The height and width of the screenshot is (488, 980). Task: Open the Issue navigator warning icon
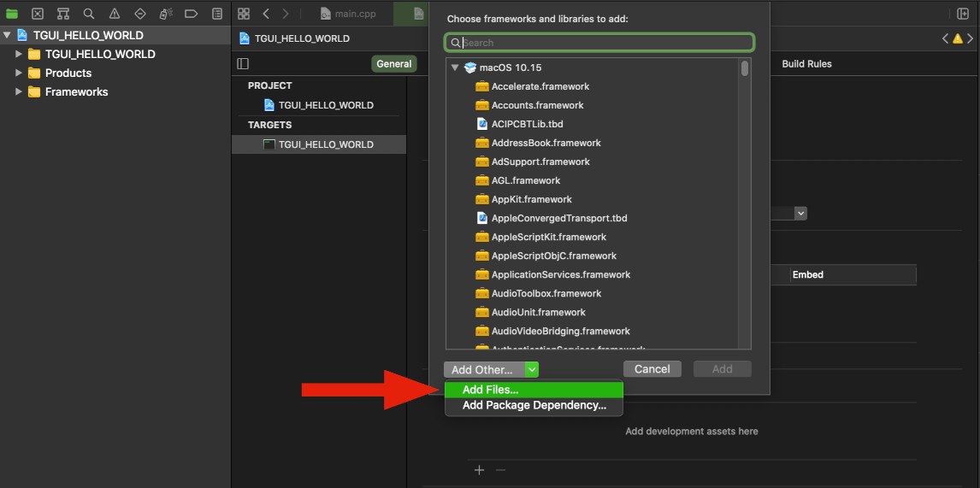pos(115,13)
